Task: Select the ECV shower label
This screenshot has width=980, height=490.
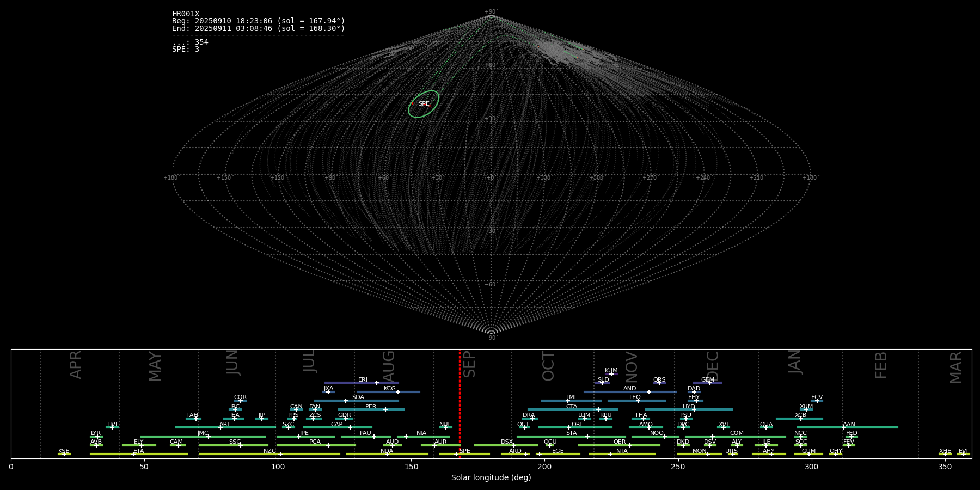Action: tap(817, 397)
